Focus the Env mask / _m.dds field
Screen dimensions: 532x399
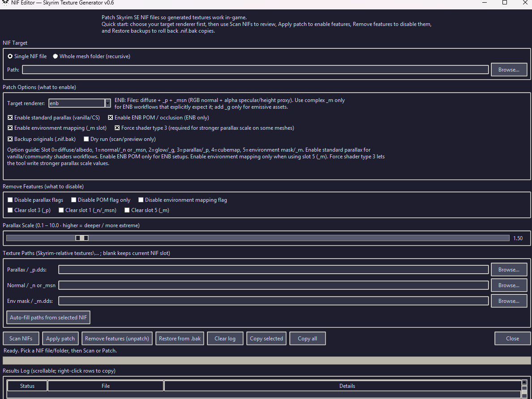point(274,301)
